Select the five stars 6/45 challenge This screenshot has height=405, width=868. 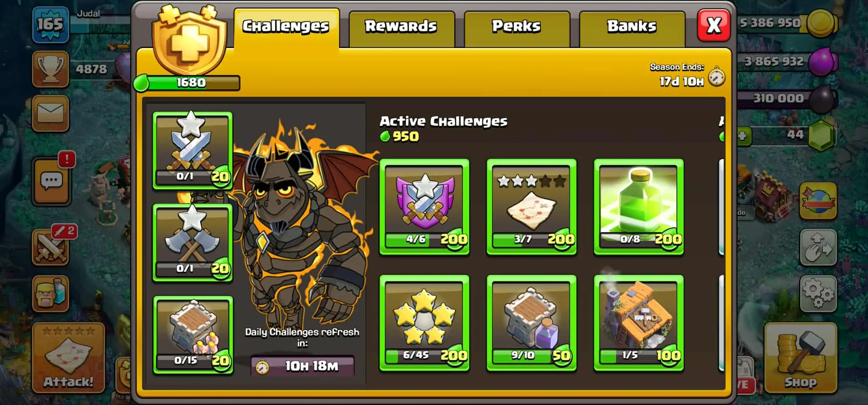[424, 323]
